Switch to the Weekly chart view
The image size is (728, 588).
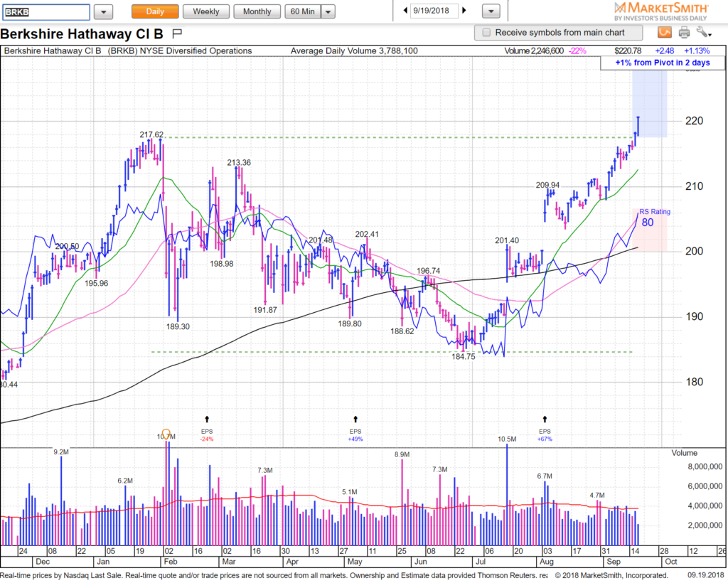point(206,11)
